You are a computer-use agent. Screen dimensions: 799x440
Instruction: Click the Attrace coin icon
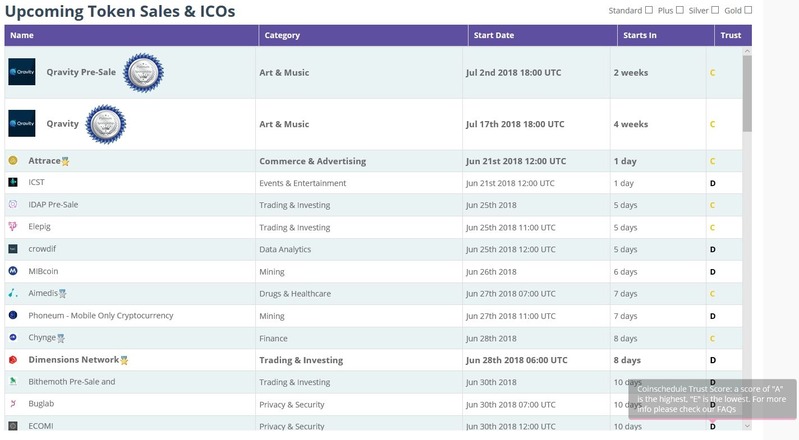pyautogui.click(x=13, y=160)
